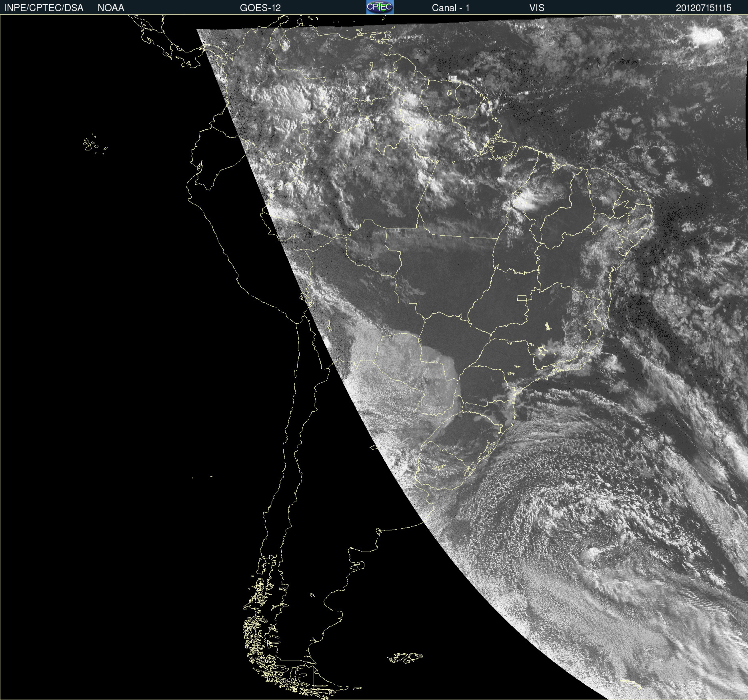This screenshot has height=700, width=748.
Task: Click the VIS channel label
Action: point(537,8)
